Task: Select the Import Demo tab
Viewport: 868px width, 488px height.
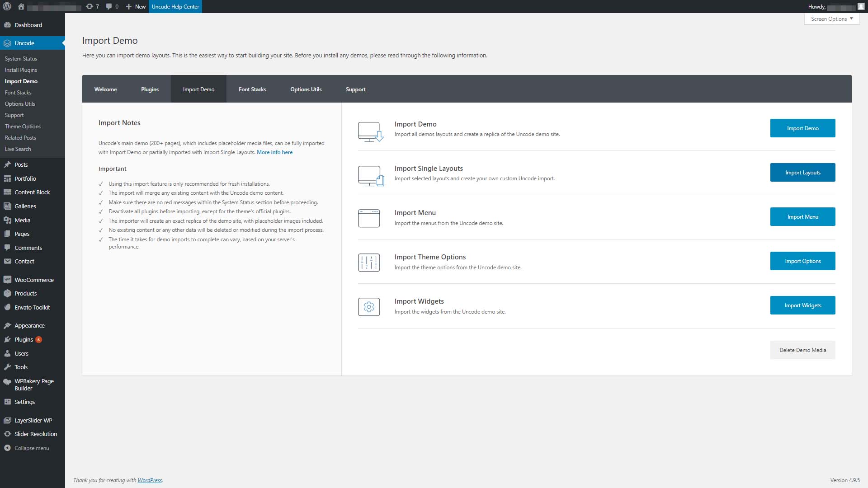Action: pyautogui.click(x=198, y=89)
